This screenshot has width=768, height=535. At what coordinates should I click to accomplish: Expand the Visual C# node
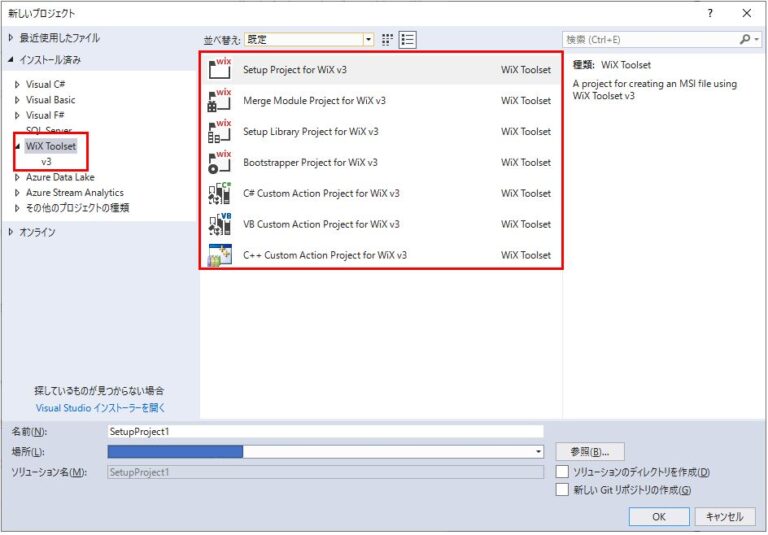tap(17, 84)
